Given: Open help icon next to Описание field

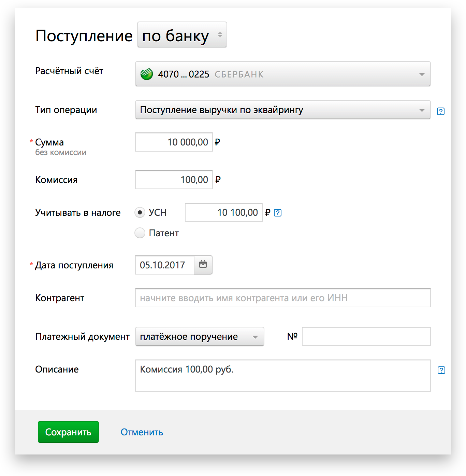Looking at the screenshot, I should point(441,370).
